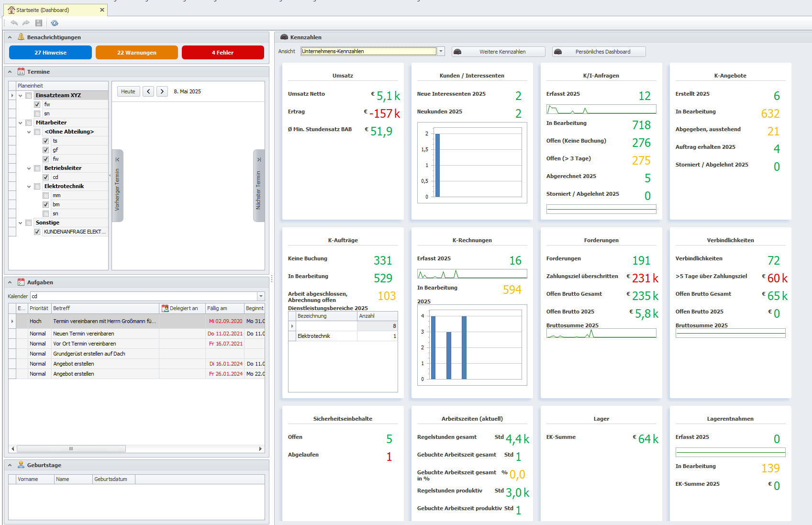
Task: Click the 'Vorheriger Termin' side handle
Action: point(117,186)
